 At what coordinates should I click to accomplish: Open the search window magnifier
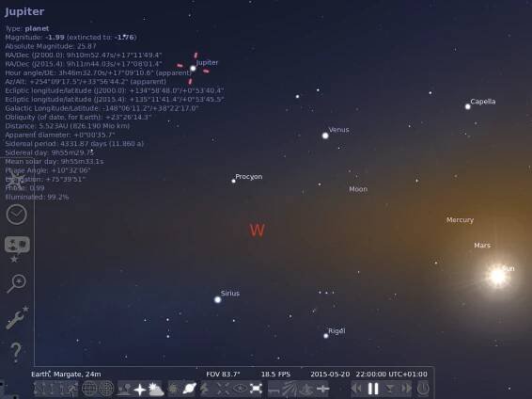coord(16,283)
